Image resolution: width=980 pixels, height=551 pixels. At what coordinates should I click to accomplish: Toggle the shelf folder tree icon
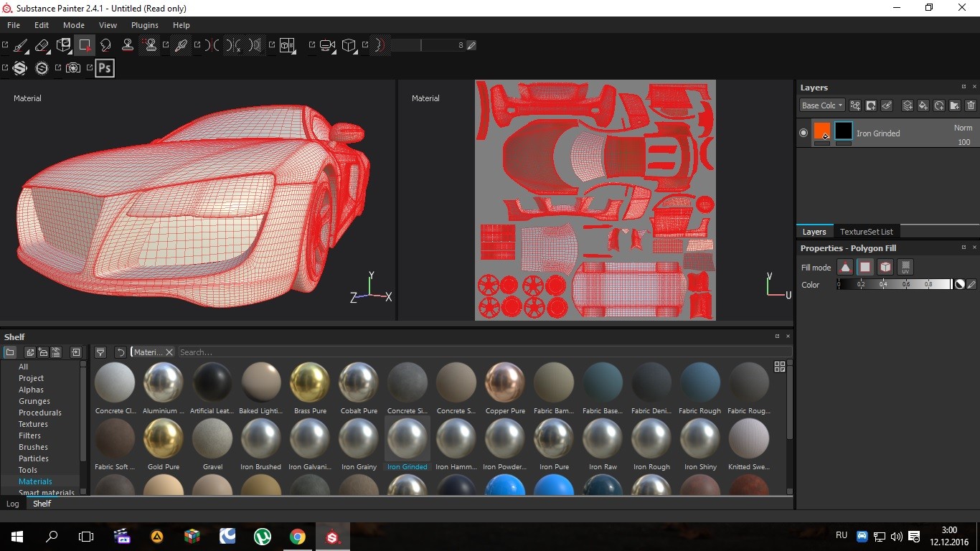coord(10,352)
